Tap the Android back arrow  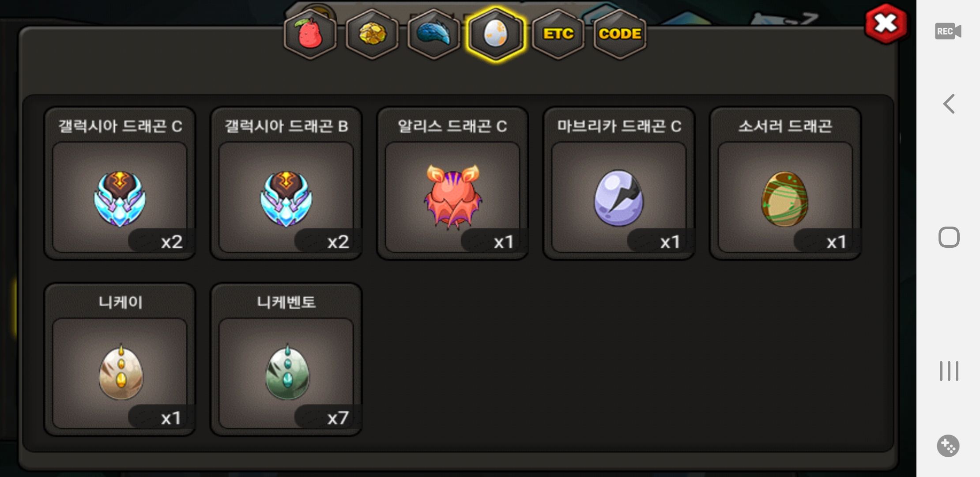pos(949,104)
